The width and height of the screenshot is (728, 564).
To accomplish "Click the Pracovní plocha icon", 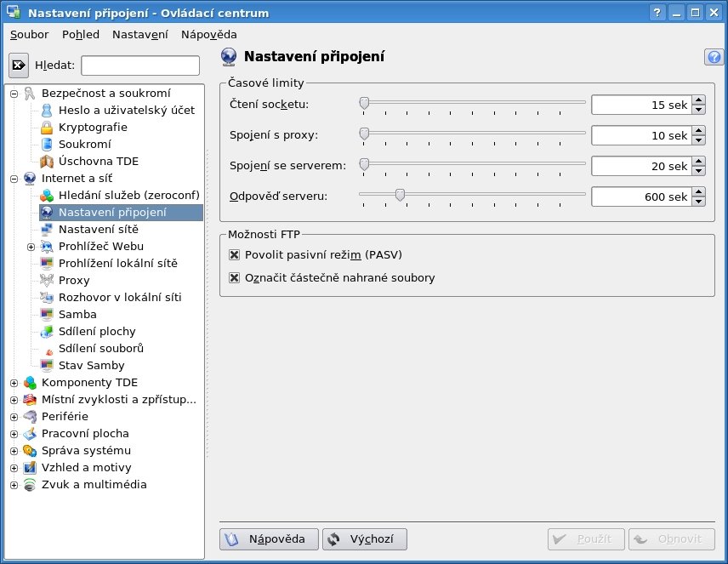I will [30, 434].
